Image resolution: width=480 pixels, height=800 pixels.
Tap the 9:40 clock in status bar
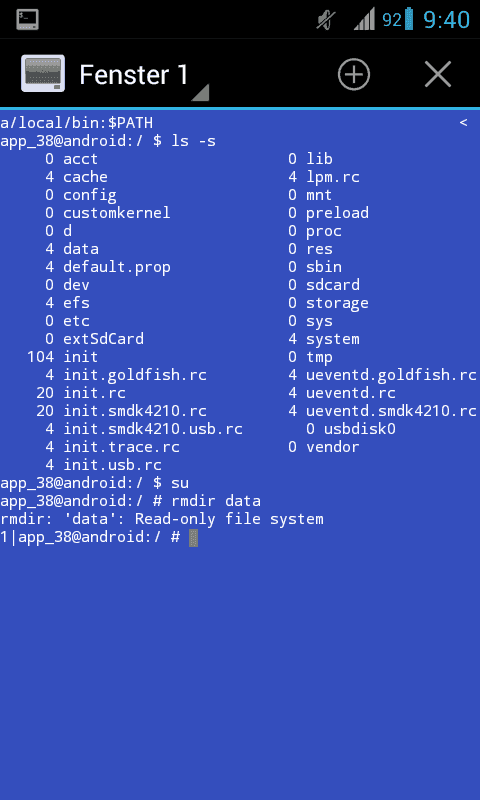446,20
